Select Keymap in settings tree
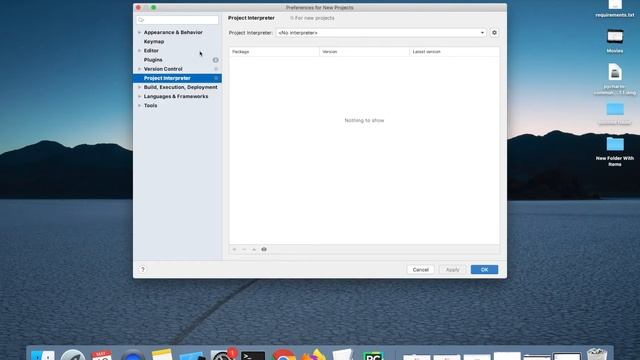This screenshot has height=360, width=640. tap(154, 42)
